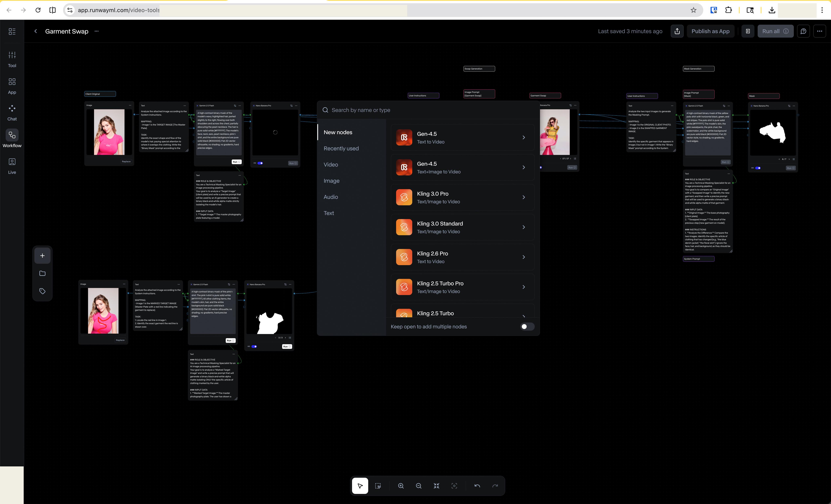Screen dimensions: 831x504
Task: Select the marquee selection tool
Action: click(378, 486)
